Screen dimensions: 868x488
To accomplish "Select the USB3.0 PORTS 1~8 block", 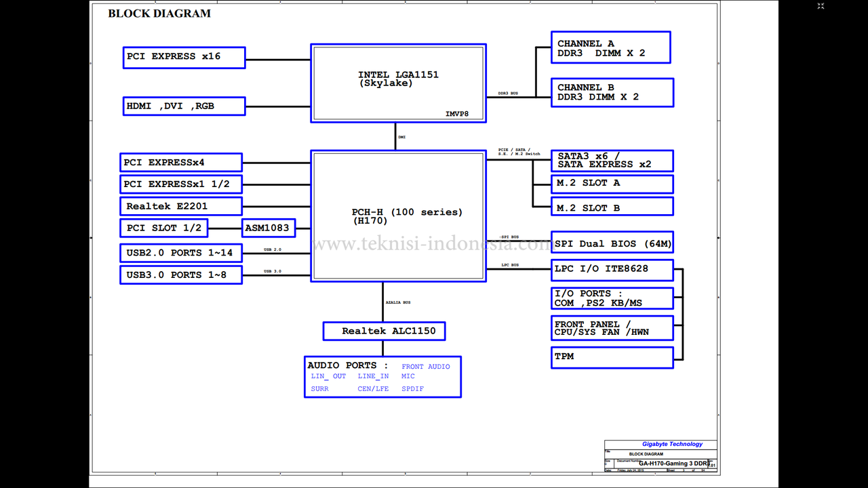I will point(181,274).
